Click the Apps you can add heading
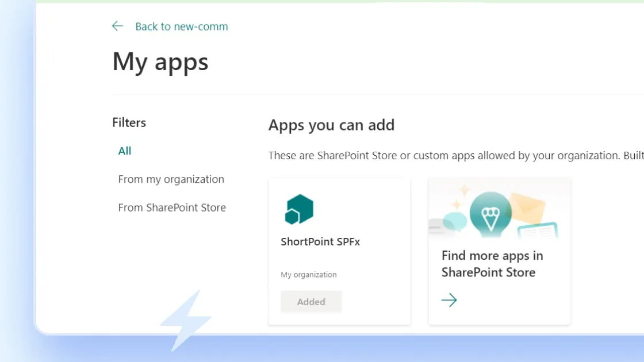 tap(331, 125)
